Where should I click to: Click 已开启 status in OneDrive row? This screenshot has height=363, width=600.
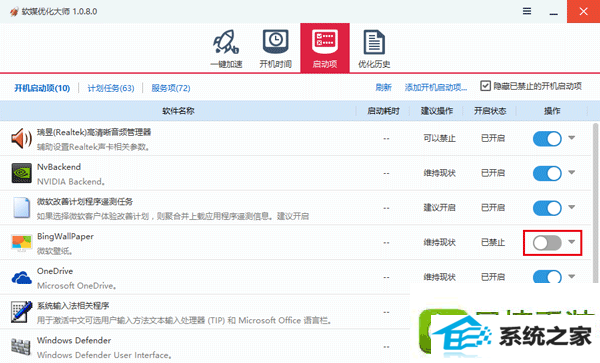point(493,277)
